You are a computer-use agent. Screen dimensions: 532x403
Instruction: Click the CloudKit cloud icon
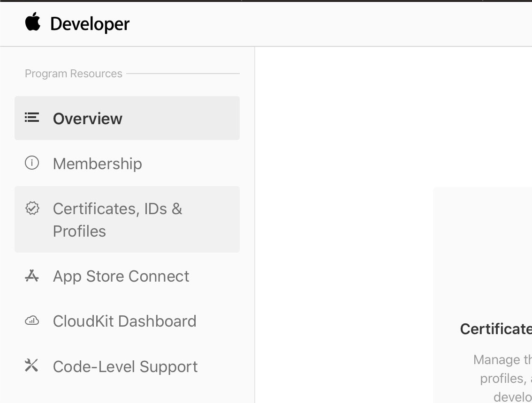point(32,321)
